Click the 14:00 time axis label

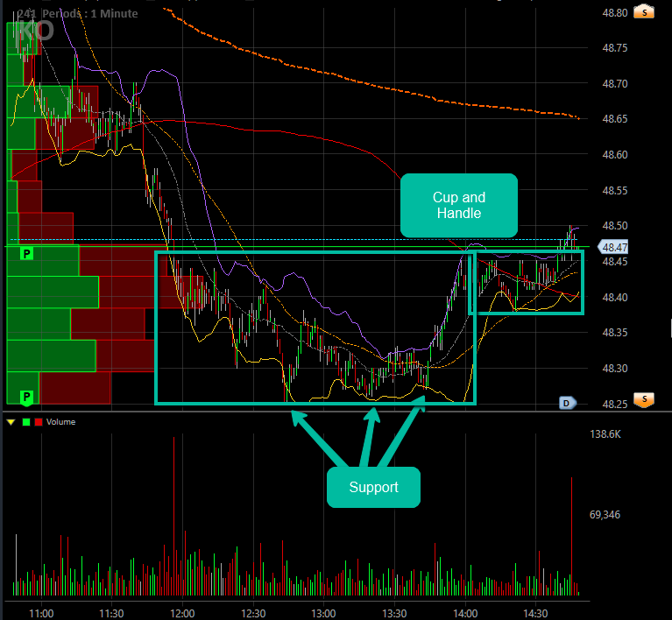point(465,614)
